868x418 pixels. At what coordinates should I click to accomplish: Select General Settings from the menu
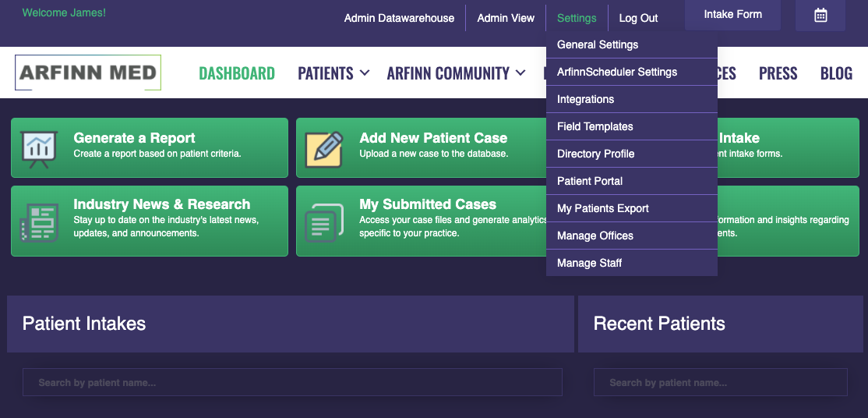(x=598, y=44)
